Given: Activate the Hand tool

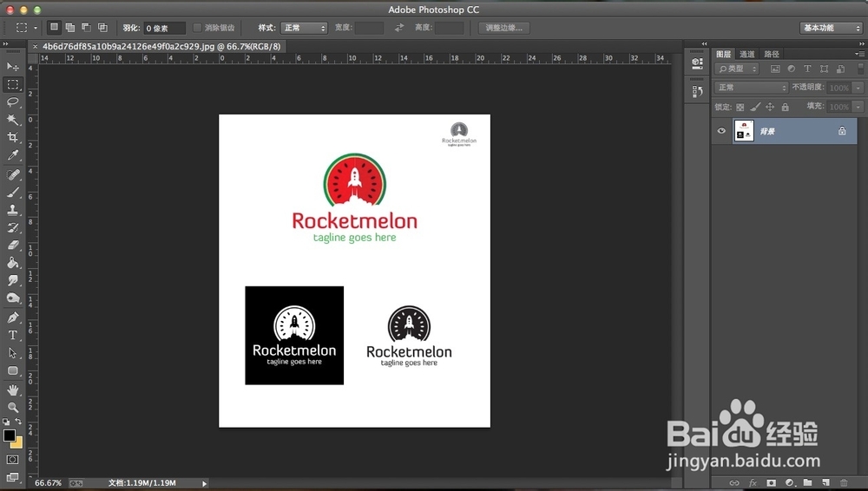Looking at the screenshot, I should (13, 390).
